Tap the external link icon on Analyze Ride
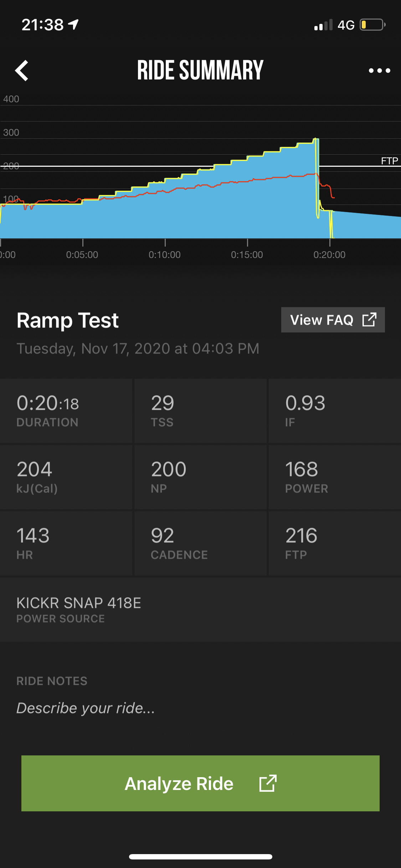The width and height of the screenshot is (401, 868). pos(268,783)
